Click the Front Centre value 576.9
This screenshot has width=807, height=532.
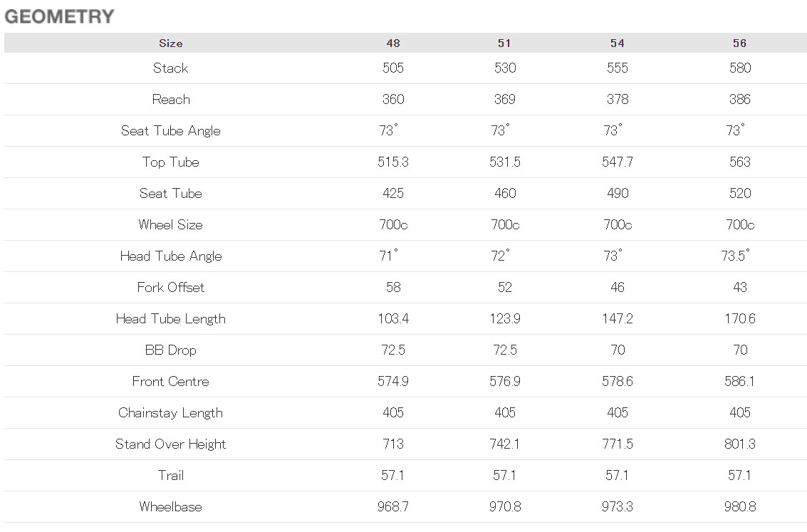[x=505, y=382]
